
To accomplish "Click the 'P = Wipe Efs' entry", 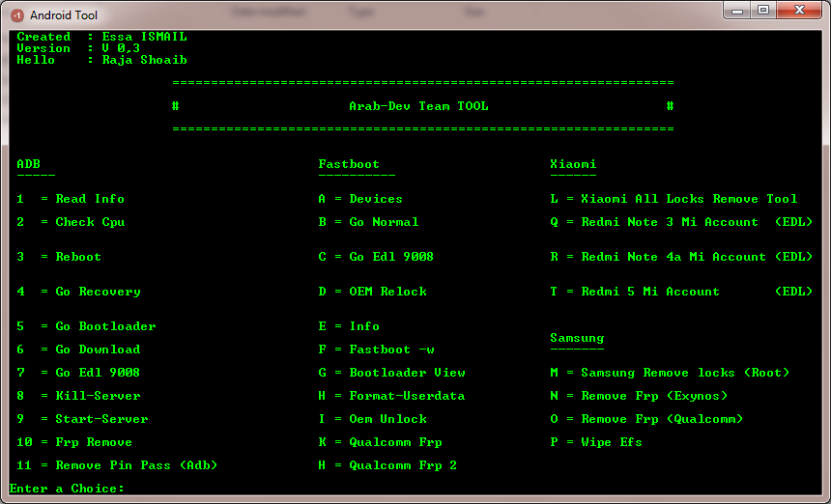I will tap(596, 442).
